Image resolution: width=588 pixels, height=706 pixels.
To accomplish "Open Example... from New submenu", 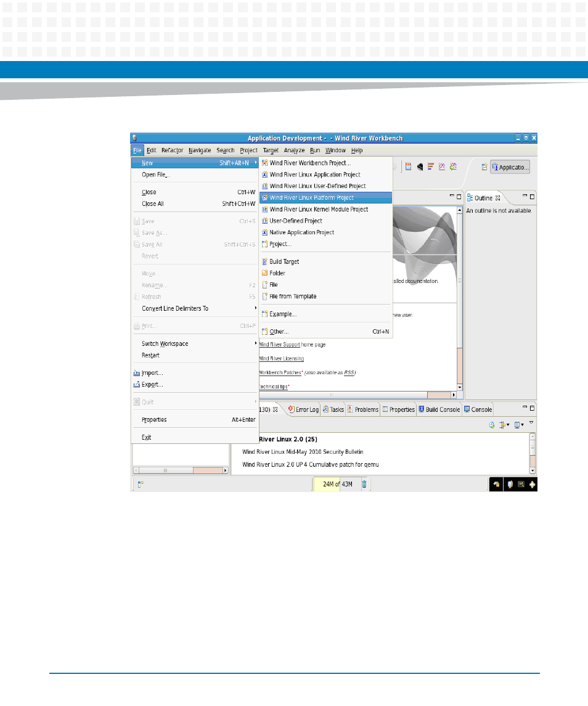I will [325, 314].
